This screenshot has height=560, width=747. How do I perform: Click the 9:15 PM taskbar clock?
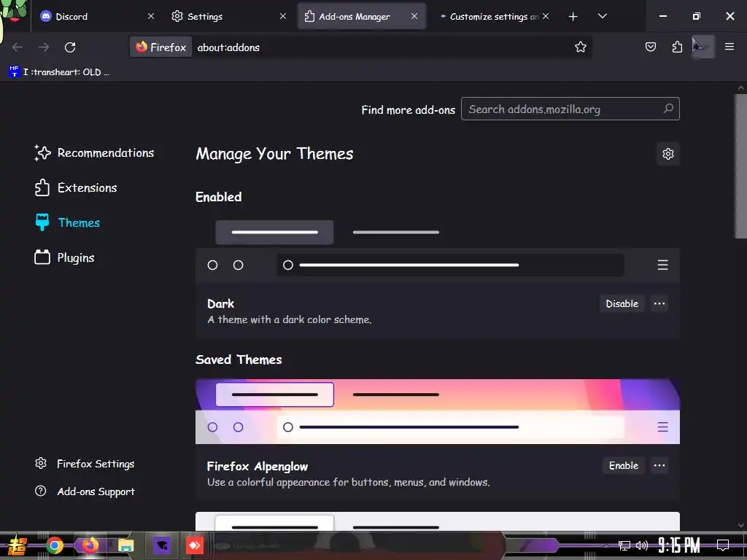(679, 545)
